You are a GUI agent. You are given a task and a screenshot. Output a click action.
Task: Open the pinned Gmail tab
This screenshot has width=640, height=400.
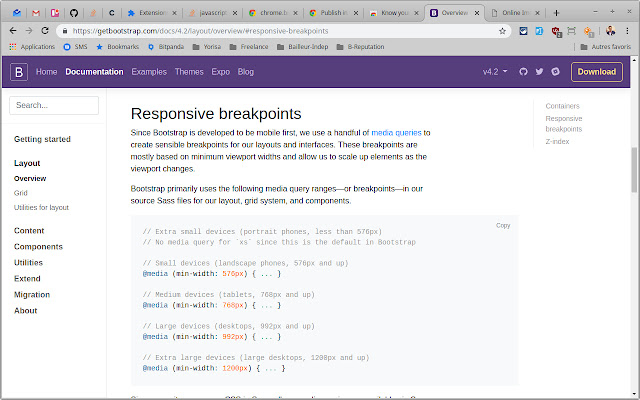[36, 13]
